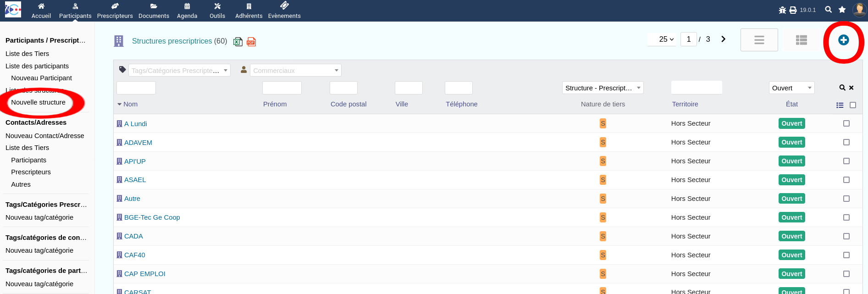
Task: Open the bookmarks star icon
Action: (x=842, y=10)
